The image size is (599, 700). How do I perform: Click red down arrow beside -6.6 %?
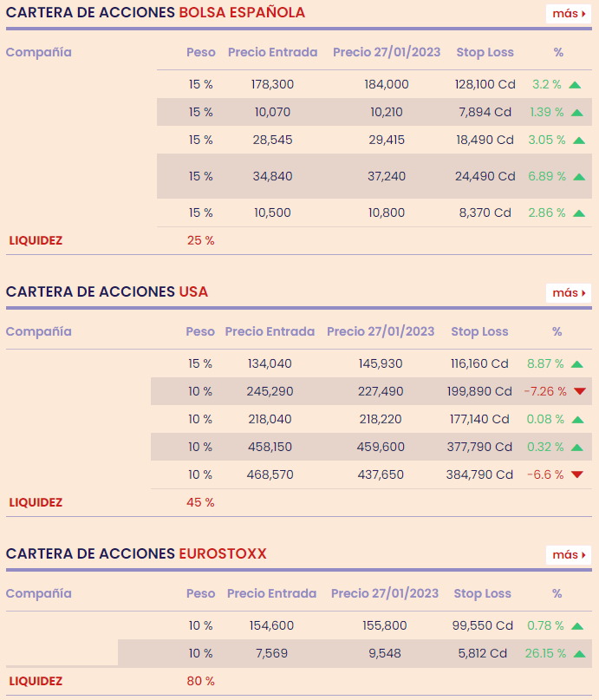click(577, 474)
